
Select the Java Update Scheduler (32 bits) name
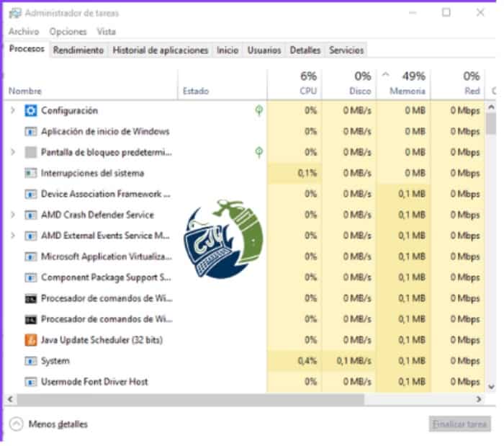[102, 340]
